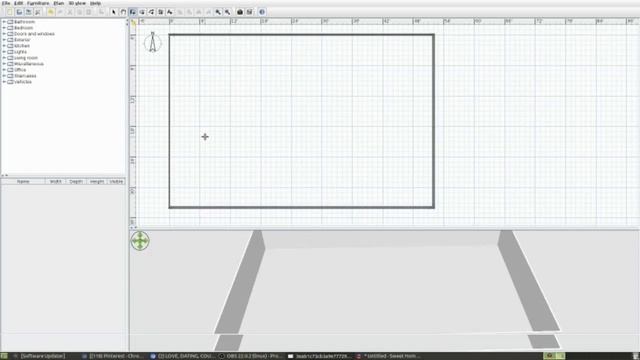This screenshot has height=360, width=640.
Task: Click the bottom wall of the drawn room
Action: pos(302,207)
